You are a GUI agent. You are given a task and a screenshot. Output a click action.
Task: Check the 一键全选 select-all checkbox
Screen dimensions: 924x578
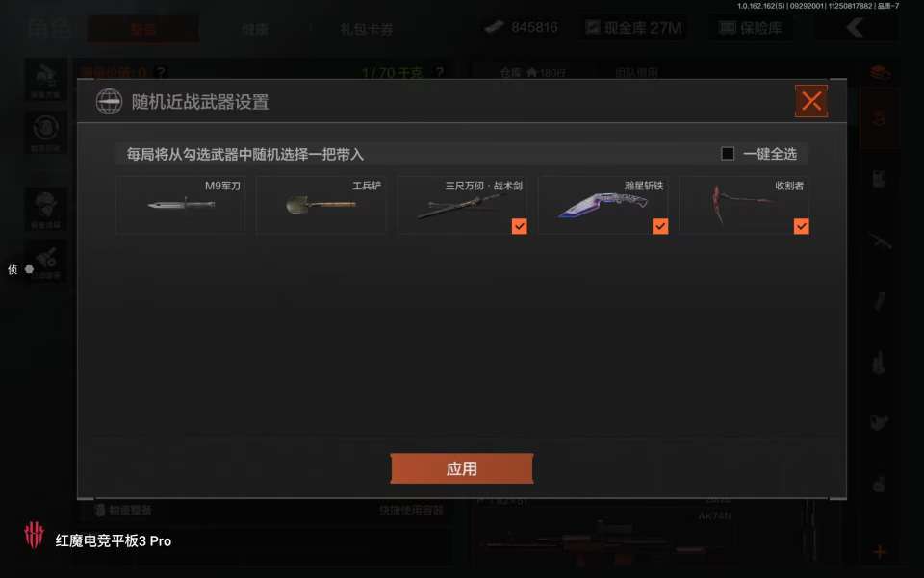pos(728,154)
